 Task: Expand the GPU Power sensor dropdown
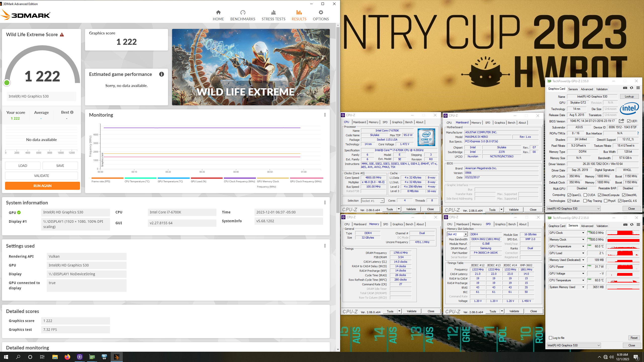click(x=583, y=267)
